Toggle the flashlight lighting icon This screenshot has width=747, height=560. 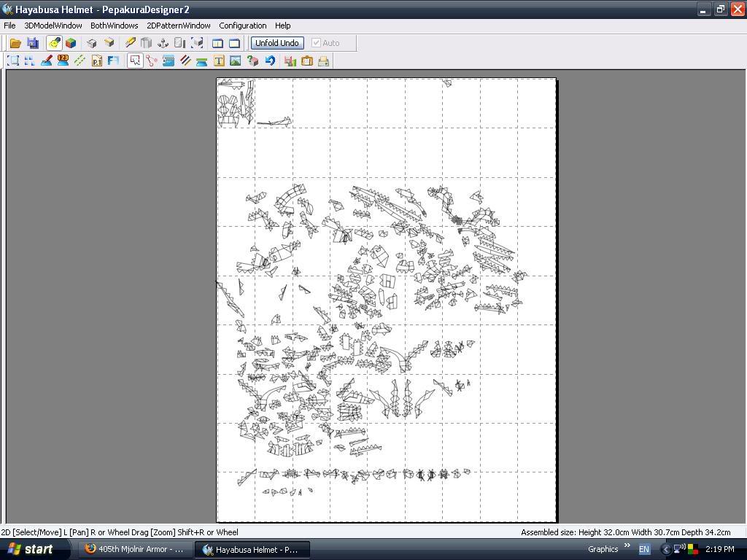point(54,43)
